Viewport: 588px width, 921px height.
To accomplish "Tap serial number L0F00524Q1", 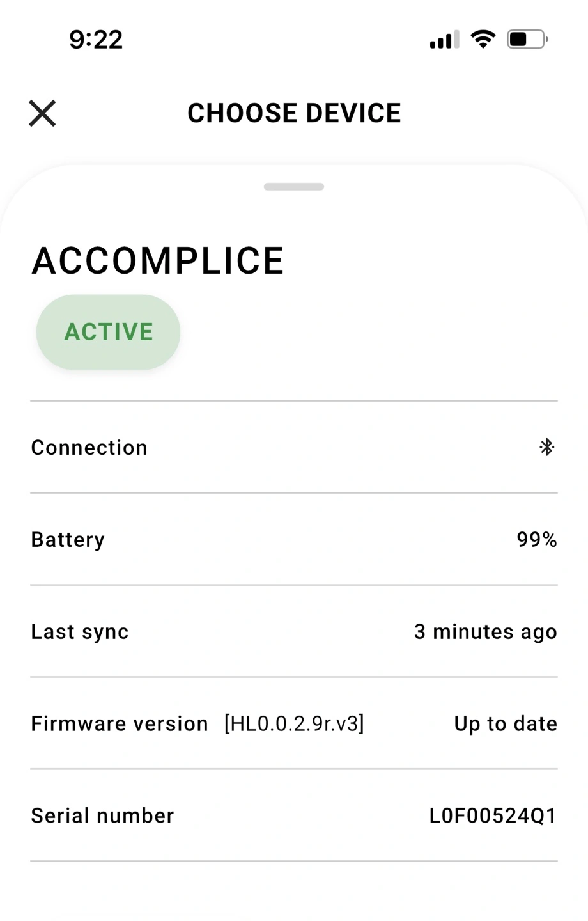I will [x=493, y=816].
